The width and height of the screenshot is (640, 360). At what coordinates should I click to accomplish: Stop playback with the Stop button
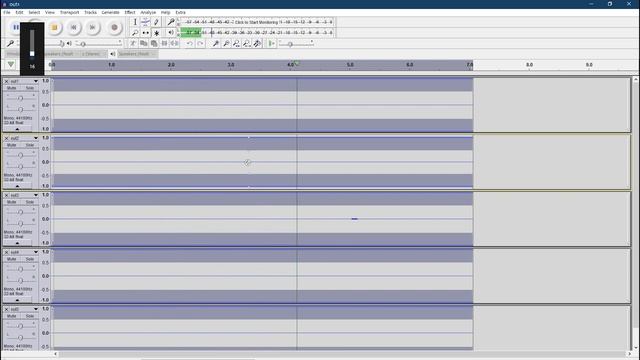[x=54, y=27]
